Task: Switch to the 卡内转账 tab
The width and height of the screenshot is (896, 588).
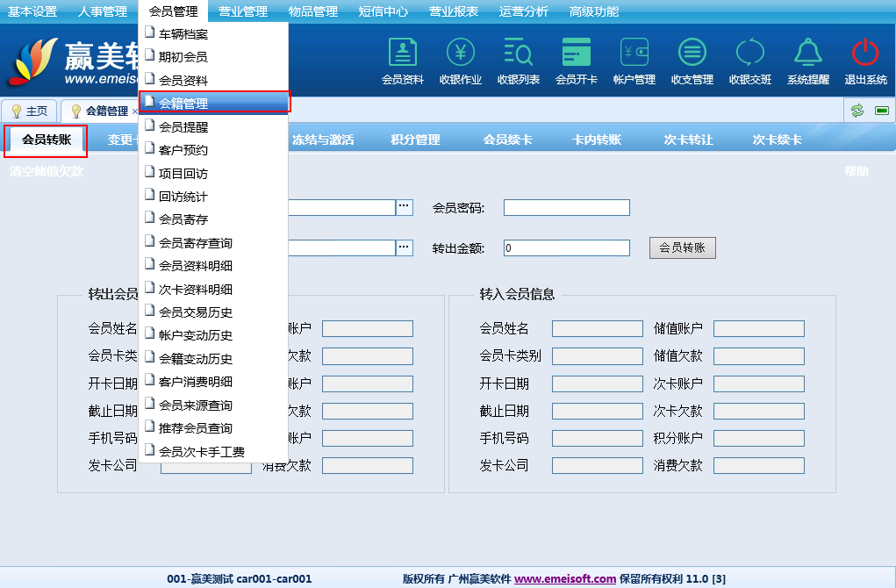Action: click(597, 140)
